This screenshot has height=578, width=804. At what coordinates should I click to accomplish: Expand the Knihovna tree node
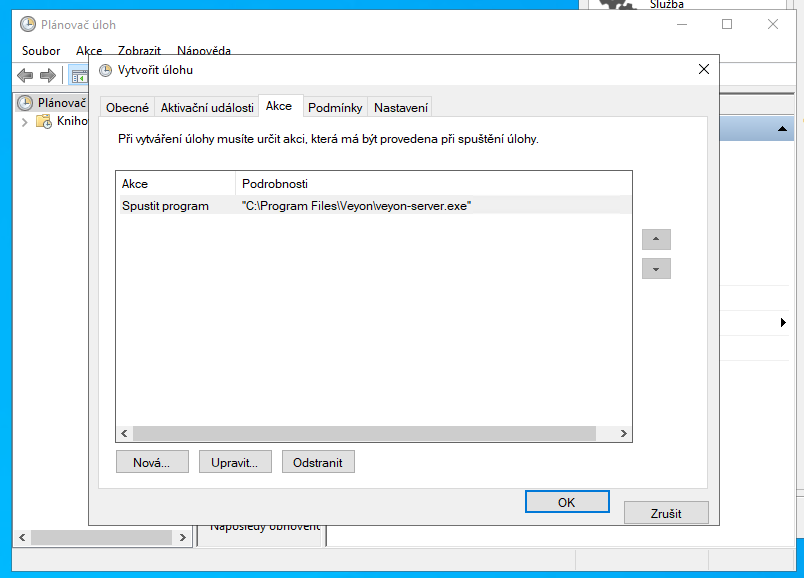(x=24, y=121)
